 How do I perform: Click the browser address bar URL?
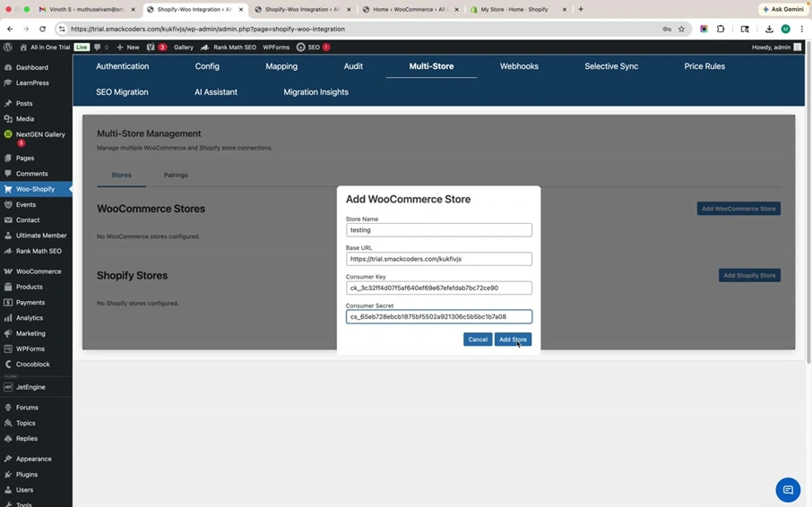click(208, 29)
